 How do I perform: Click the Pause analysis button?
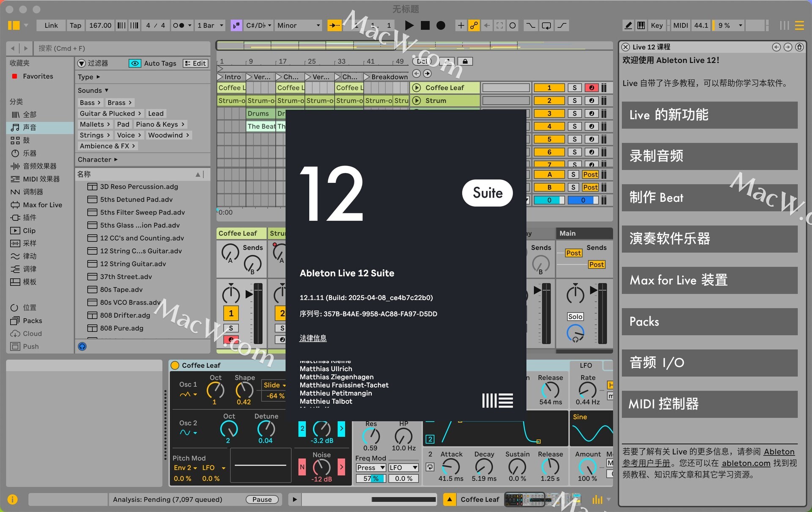[x=262, y=500]
